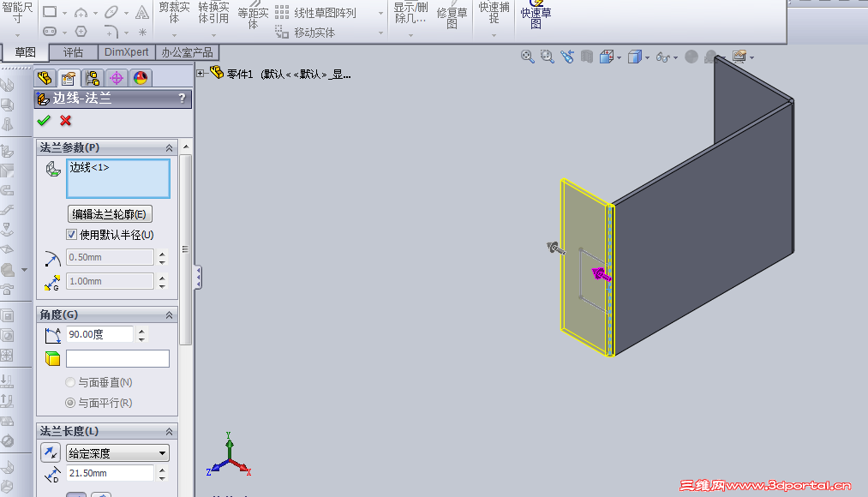
Task: Accept edge flange with green checkmark
Action: click(44, 120)
